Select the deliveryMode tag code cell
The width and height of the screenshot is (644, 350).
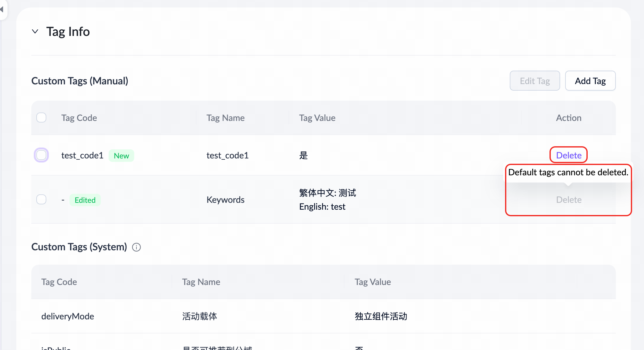coord(68,316)
